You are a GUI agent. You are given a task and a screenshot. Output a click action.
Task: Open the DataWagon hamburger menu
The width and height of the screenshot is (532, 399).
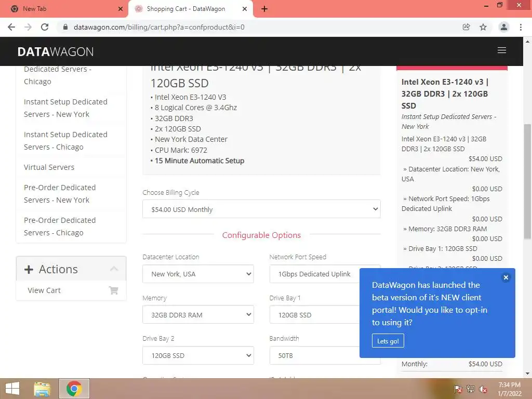point(501,50)
